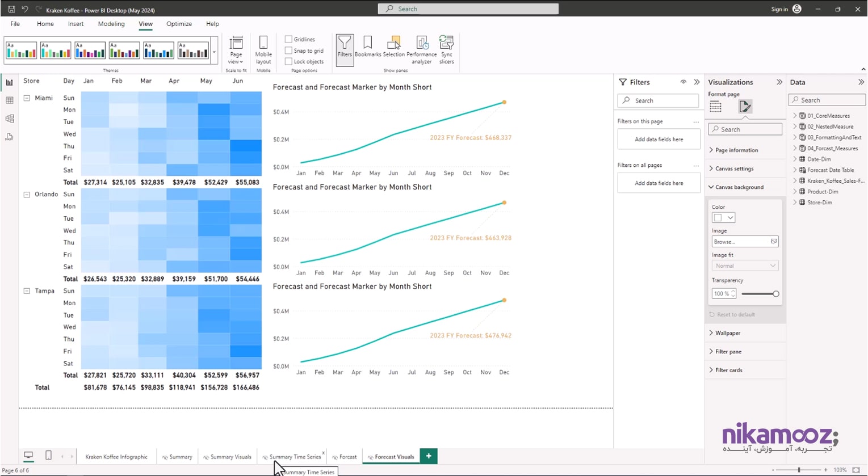
Task: Click Reset to default button
Action: click(732, 314)
